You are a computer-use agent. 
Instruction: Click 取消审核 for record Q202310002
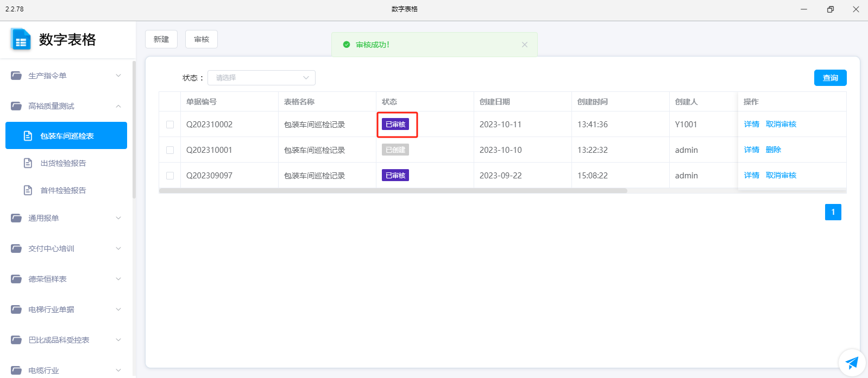point(781,124)
